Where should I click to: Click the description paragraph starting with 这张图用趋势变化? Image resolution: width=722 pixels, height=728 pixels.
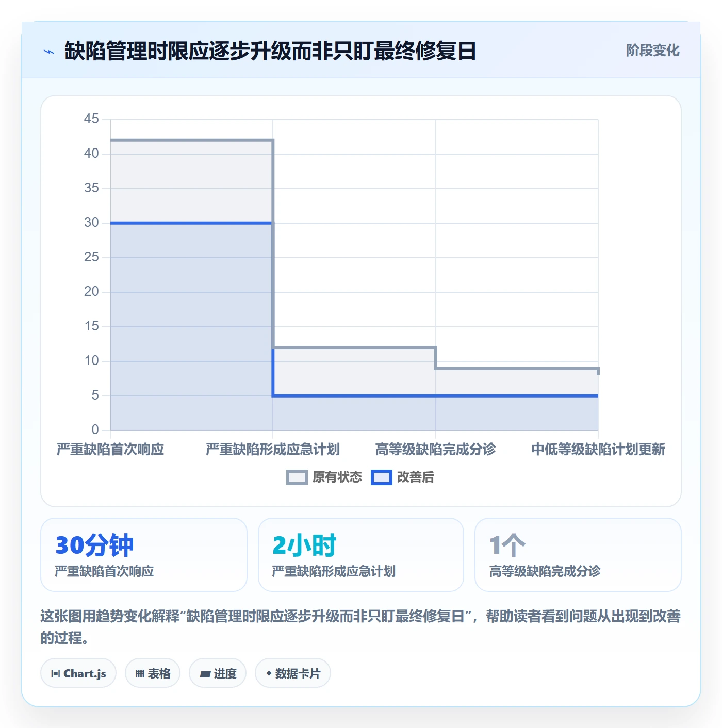point(361,627)
